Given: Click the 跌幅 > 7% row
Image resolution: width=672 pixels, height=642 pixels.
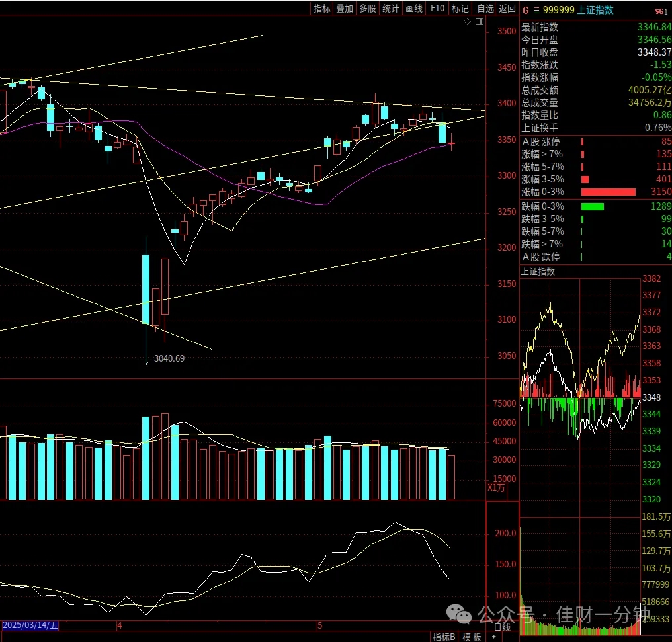Looking at the screenshot, I should click(596, 244).
